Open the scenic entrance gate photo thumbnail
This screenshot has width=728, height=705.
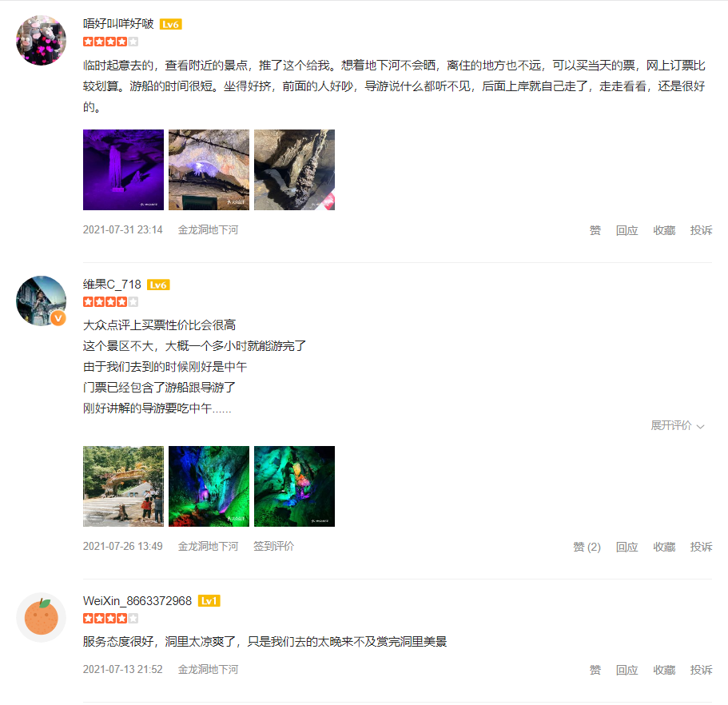tap(124, 486)
